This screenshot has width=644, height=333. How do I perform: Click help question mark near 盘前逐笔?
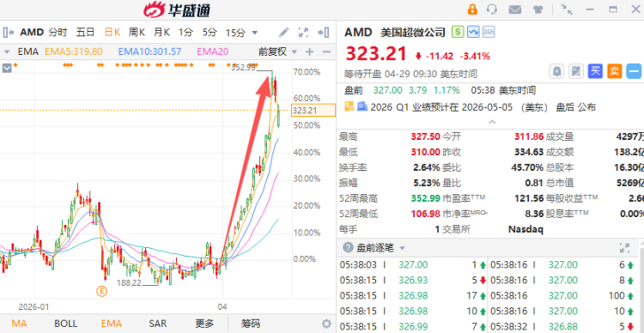(x=348, y=247)
